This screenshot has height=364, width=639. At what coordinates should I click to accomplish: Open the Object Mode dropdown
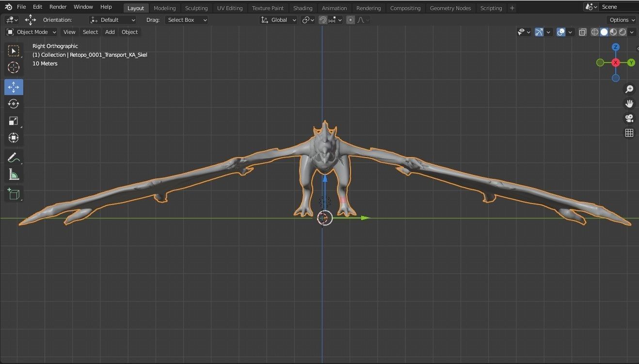pos(32,32)
